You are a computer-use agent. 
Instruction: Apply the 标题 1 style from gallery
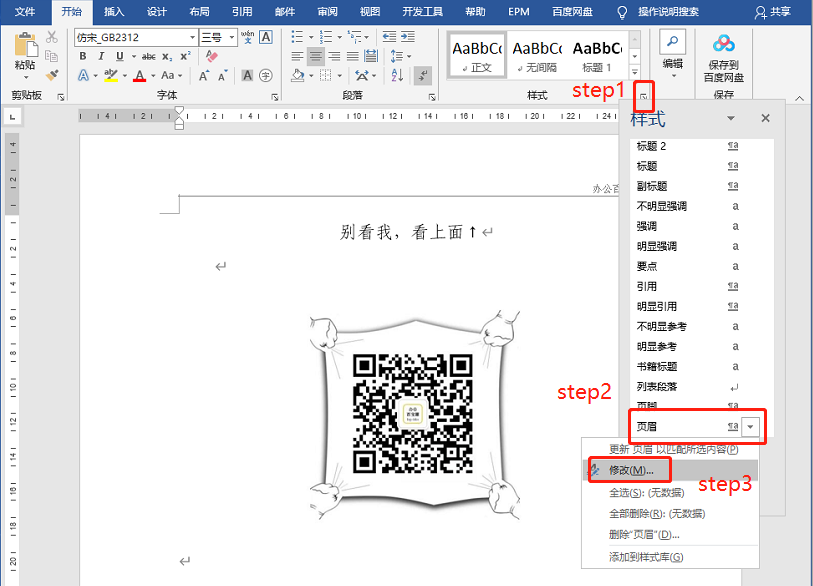coord(597,55)
